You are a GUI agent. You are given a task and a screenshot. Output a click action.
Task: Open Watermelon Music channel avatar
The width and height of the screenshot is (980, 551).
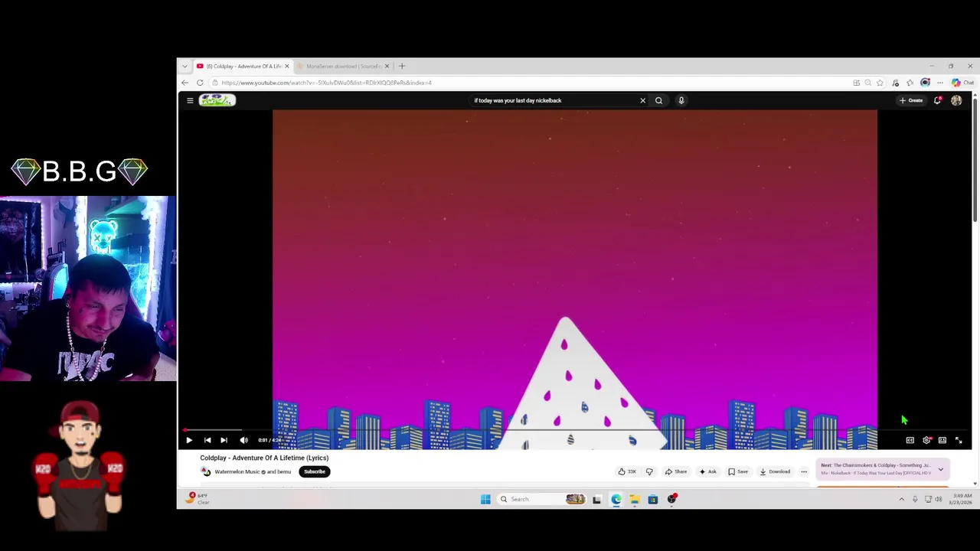coord(206,471)
